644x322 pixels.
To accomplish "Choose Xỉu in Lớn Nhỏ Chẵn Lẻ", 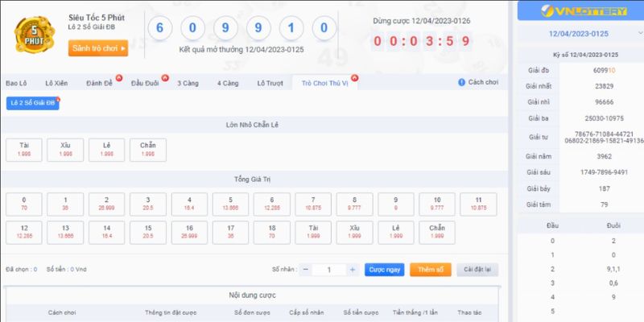I will coord(65,150).
